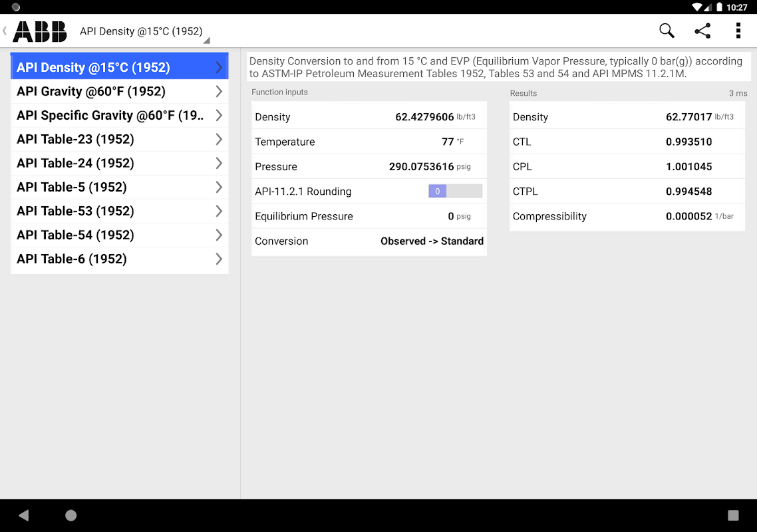
Task: Expand the API Gravity @60°F chevron
Action: (x=219, y=92)
